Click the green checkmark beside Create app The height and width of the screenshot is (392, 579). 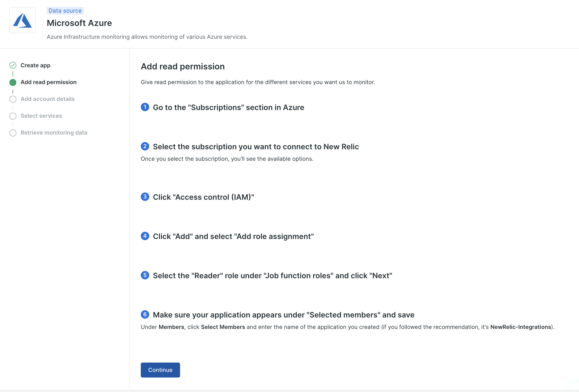pos(13,65)
